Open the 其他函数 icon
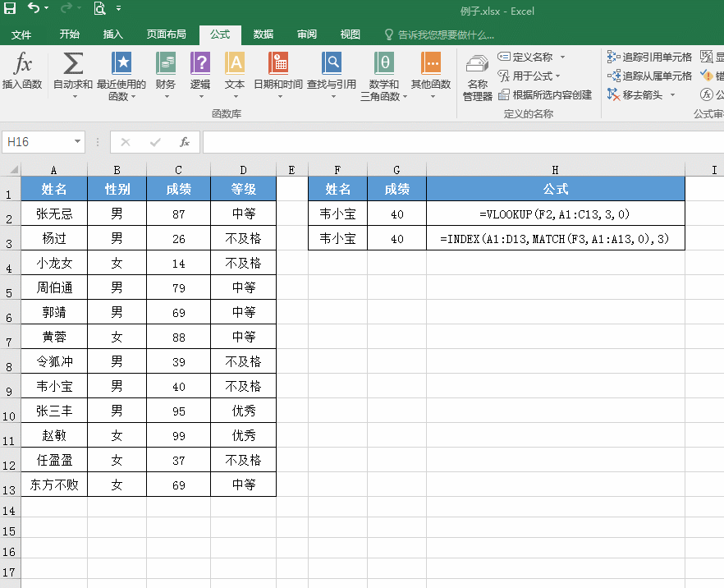 click(431, 63)
